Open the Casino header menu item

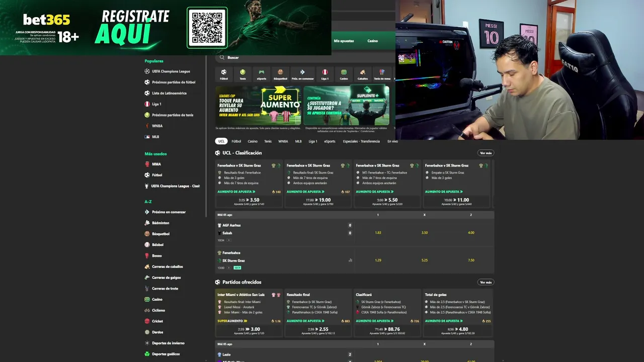click(372, 41)
